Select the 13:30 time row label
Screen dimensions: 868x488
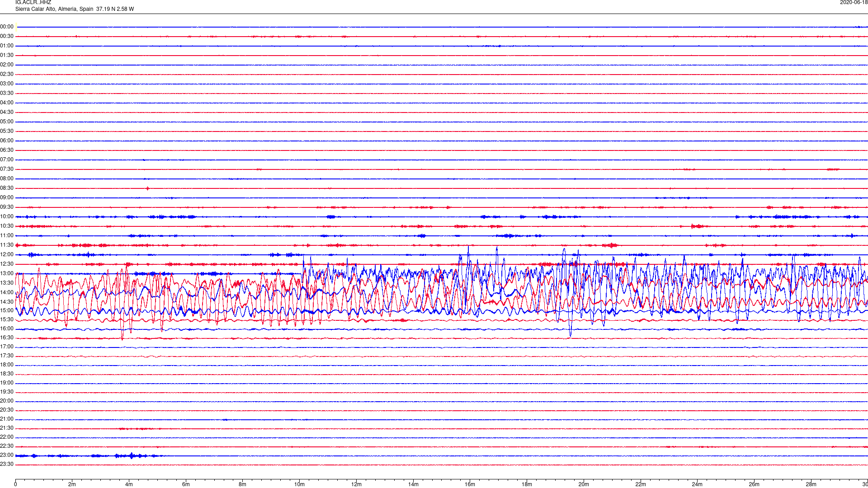(7, 283)
